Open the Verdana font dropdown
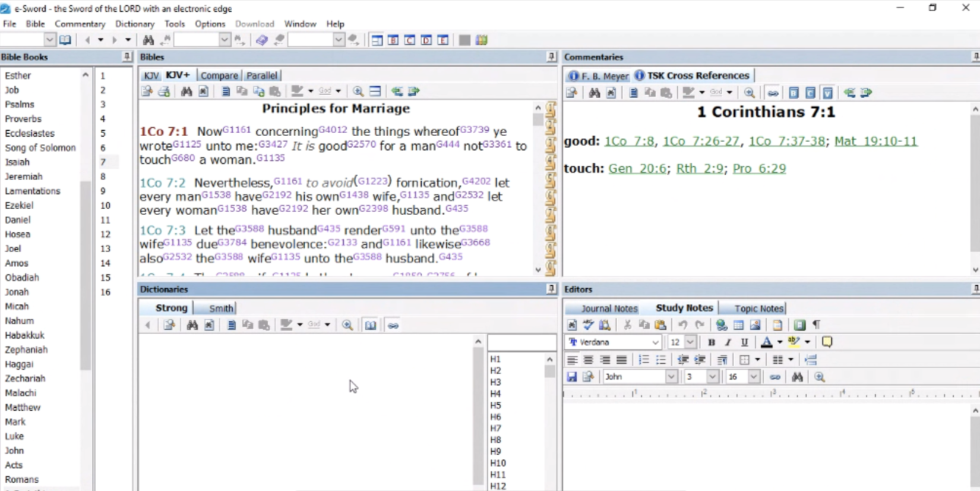The height and width of the screenshot is (491, 980). click(655, 342)
